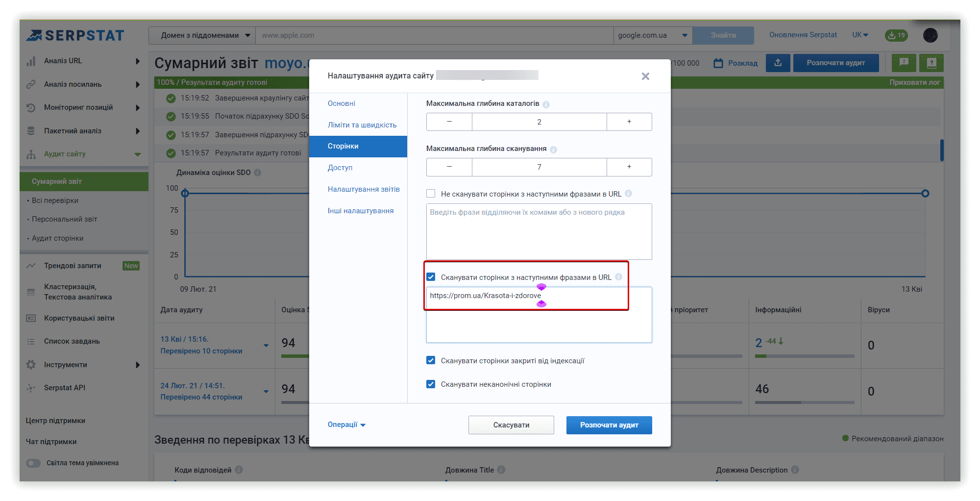Expand Аналіз посилань submenu arrow
The width and height of the screenshot is (980, 501).
point(138,84)
